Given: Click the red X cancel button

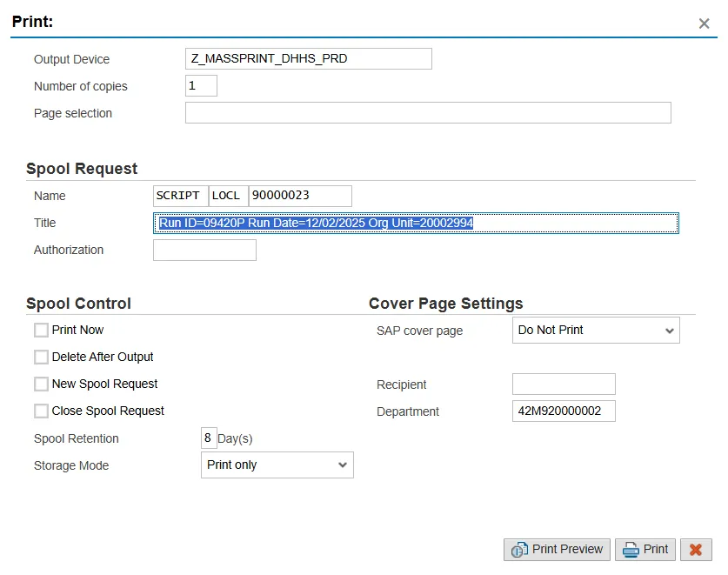Looking at the screenshot, I should click(x=696, y=550).
